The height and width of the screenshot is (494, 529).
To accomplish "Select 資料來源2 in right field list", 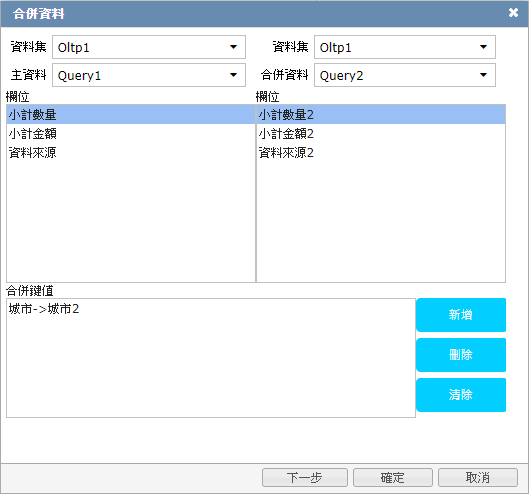I will click(x=381, y=153).
